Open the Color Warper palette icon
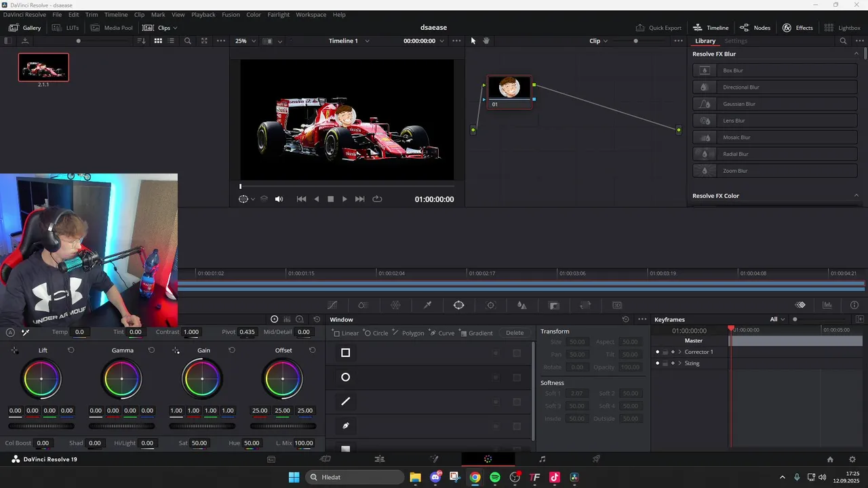This screenshot has width=868, height=488. click(x=395, y=305)
